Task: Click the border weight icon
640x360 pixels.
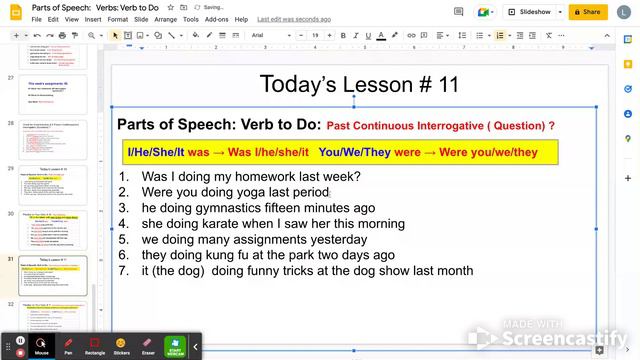Action: [x=222, y=36]
